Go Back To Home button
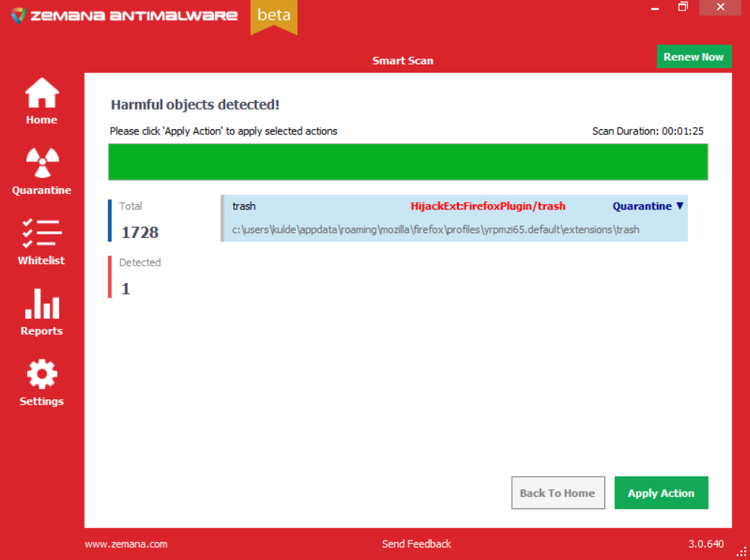750x560 pixels. coord(558,493)
